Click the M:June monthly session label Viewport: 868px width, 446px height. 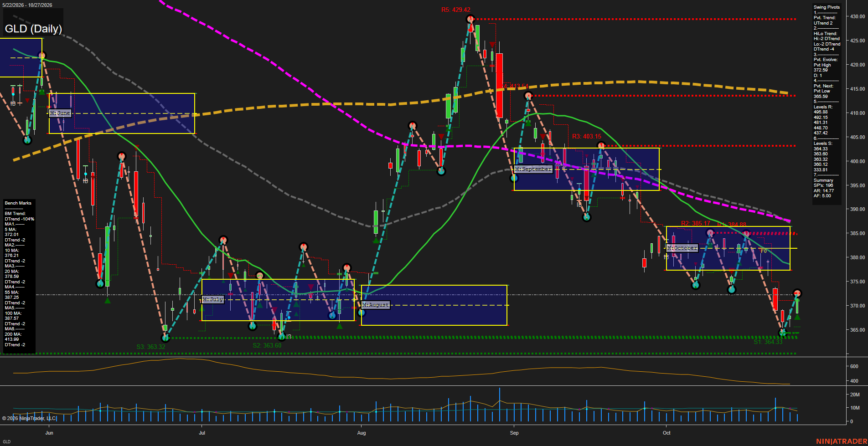pyautogui.click(x=60, y=113)
